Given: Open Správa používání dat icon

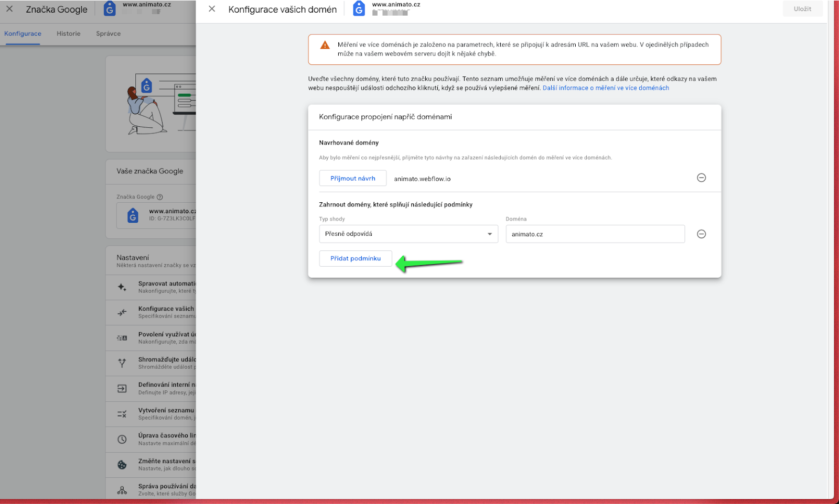Looking at the screenshot, I should coord(122,490).
